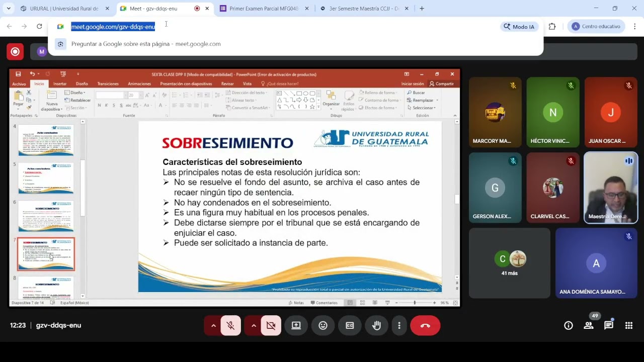Open Presentación con diapositivas tab
The image size is (644, 362).
click(186, 84)
